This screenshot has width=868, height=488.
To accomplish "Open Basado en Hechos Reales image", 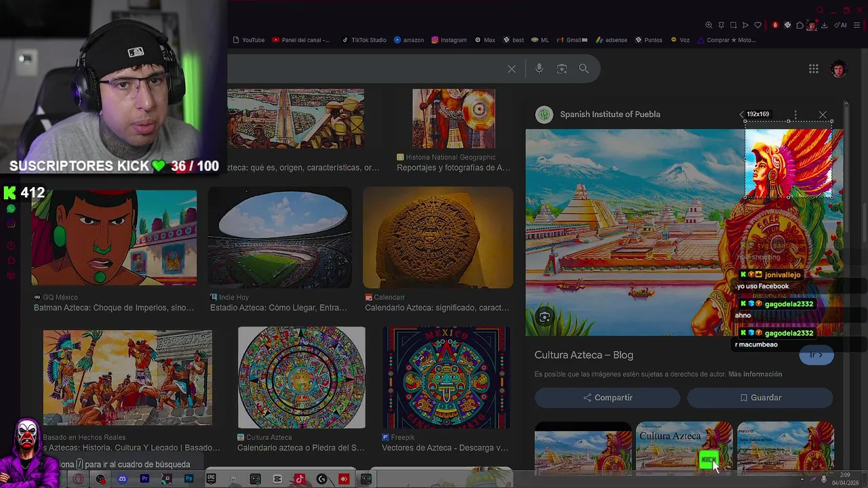I will click(127, 378).
